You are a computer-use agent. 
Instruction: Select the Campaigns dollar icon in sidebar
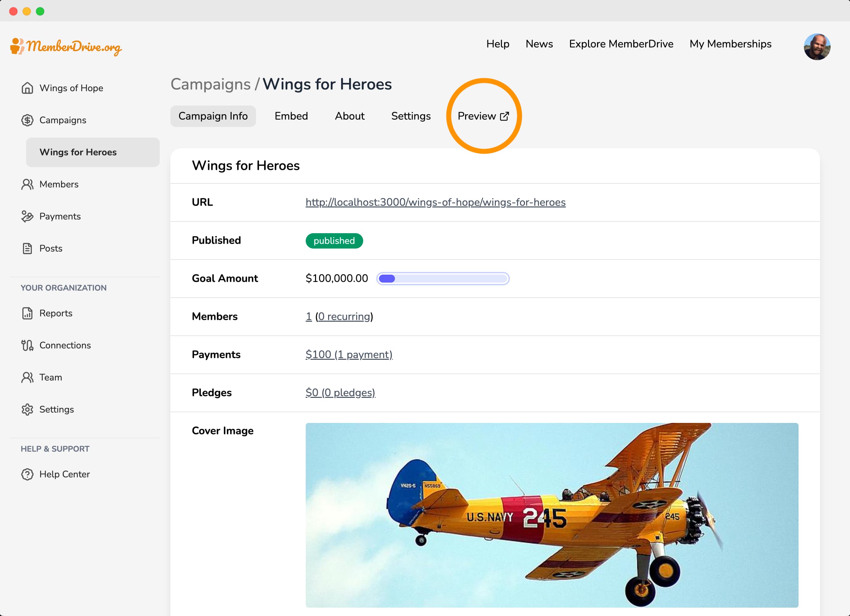coord(27,120)
